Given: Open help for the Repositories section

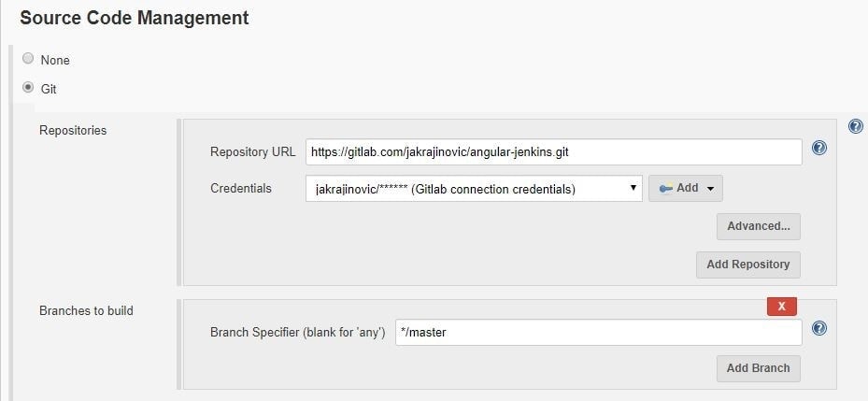Looking at the screenshot, I should click(855, 127).
